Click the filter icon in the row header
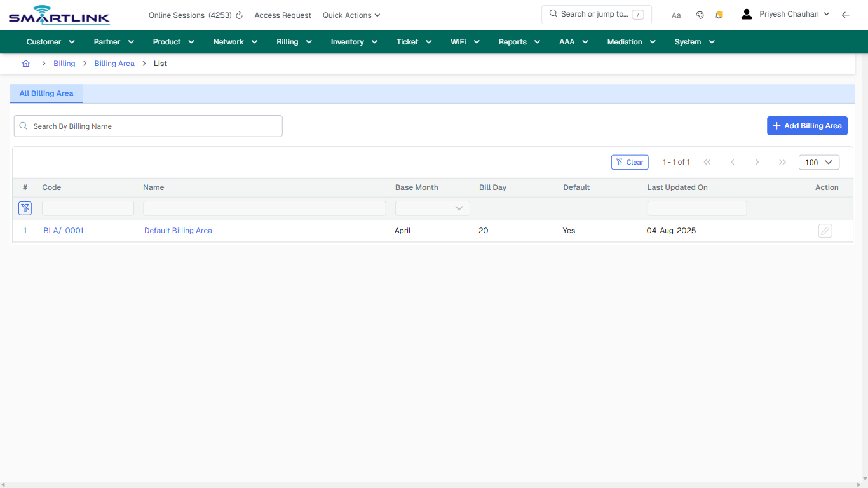868x488 pixels. click(x=25, y=208)
